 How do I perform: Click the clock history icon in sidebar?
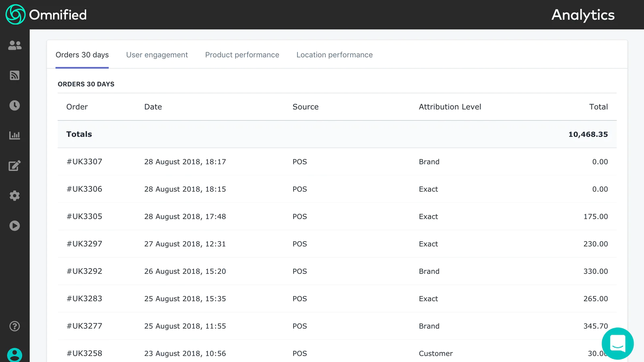coord(14,105)
